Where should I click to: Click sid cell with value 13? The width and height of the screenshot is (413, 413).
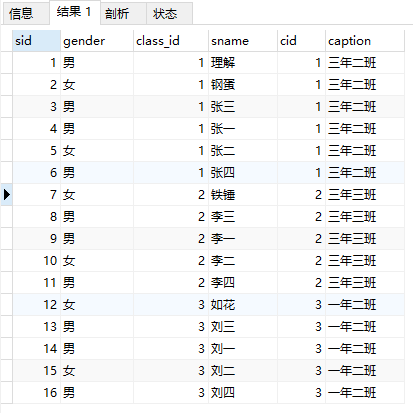click(36, 326)
